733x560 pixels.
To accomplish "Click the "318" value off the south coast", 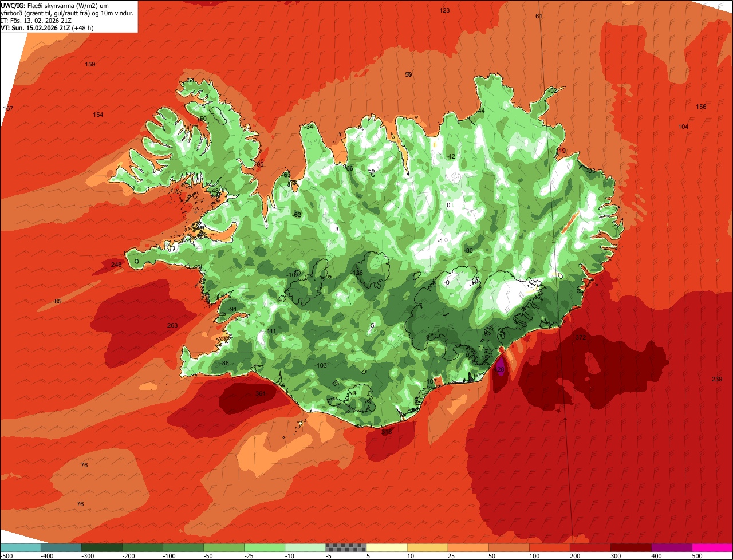I will [387, 432].
